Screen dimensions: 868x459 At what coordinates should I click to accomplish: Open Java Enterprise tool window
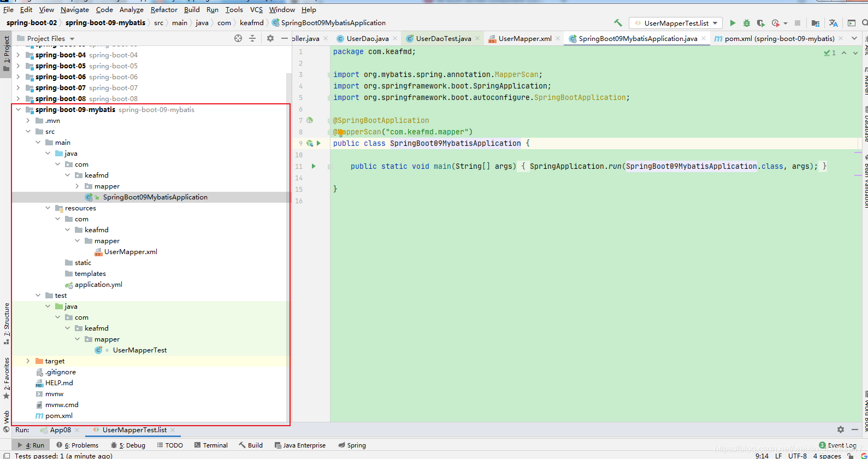(300, 445)
